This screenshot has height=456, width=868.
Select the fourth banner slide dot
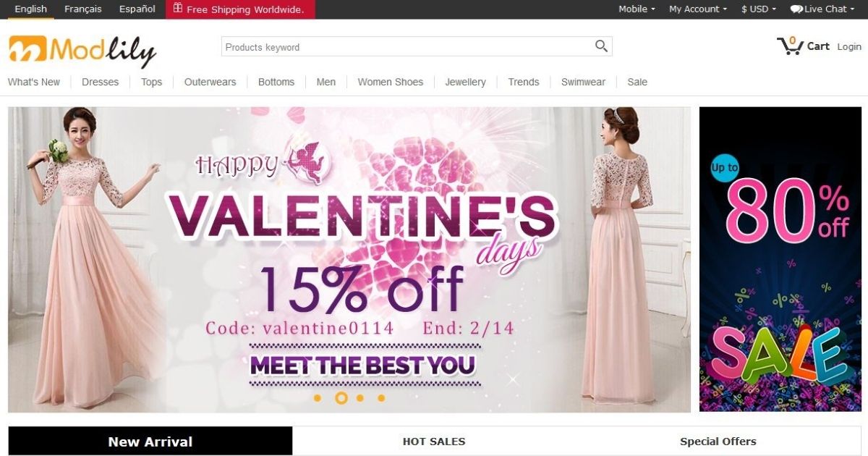click(381, 398)
